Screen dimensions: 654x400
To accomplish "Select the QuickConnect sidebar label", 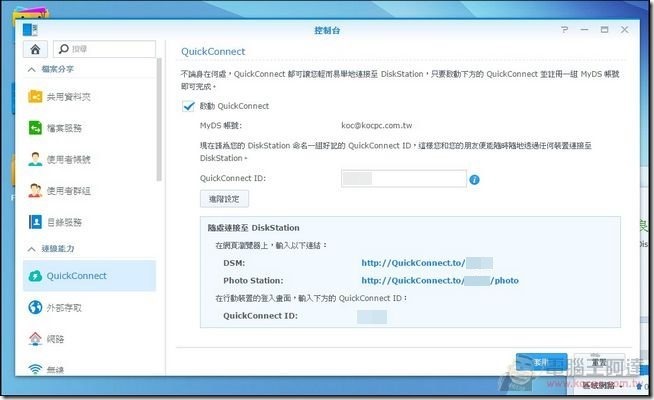I will (77, 276).
